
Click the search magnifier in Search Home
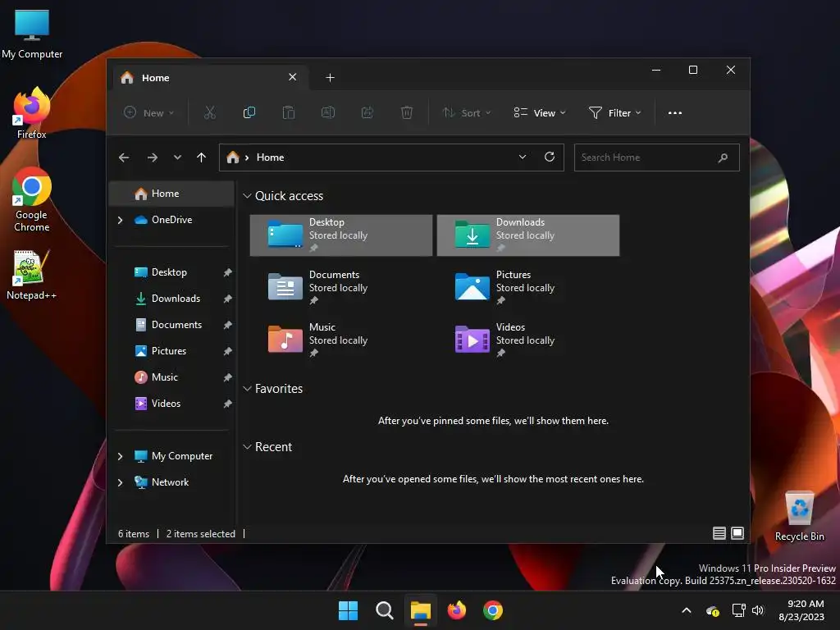point(723,157)
